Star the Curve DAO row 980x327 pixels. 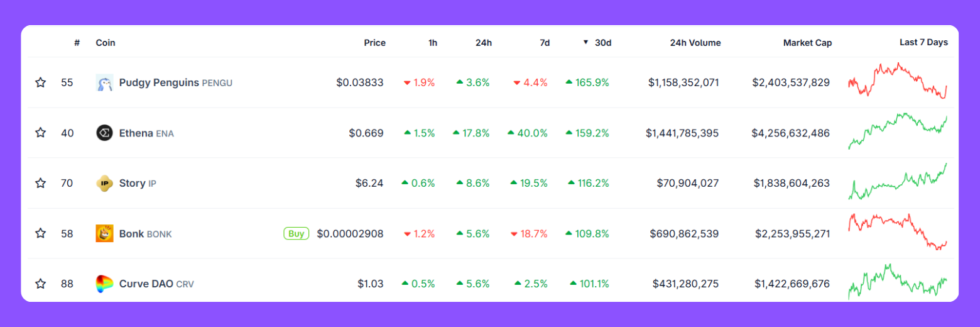pyautogui.click(x=41, y=284)
